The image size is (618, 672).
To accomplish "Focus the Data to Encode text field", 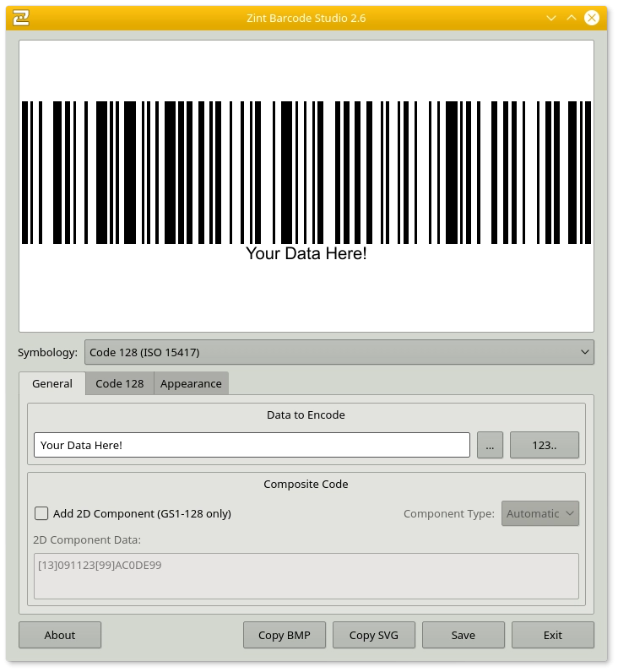I will tap(252, 445).
